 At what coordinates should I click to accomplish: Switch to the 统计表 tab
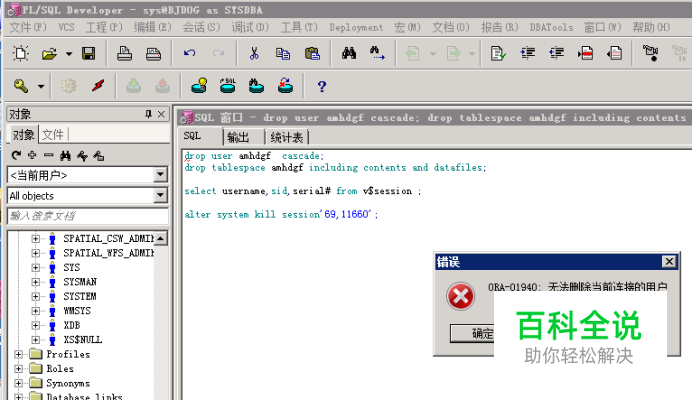(287, 137)
